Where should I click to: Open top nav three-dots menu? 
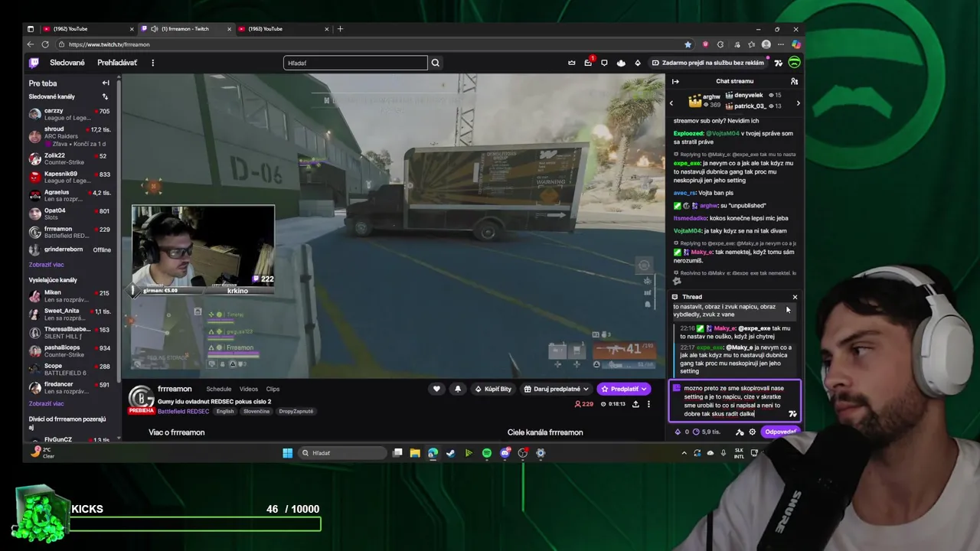[x=152, y=63]
